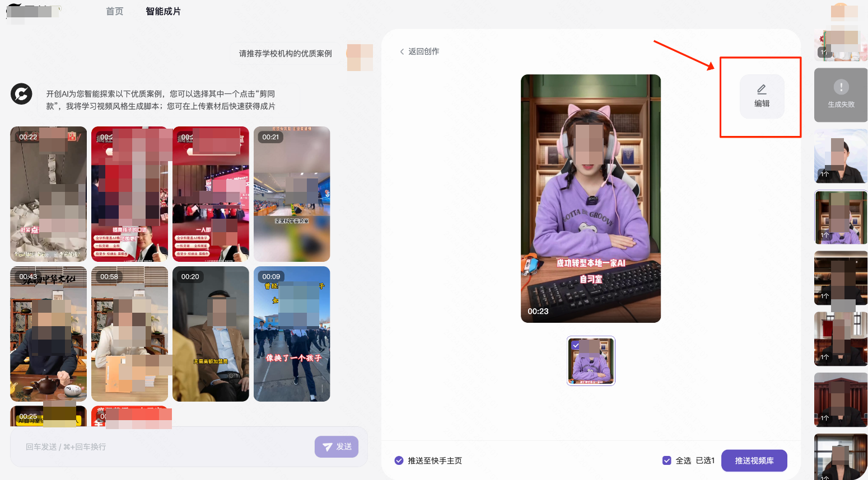This screenshot has width=868, height=480.
Task: Select the 发送 paper plane icon
Action: (329, 446)
